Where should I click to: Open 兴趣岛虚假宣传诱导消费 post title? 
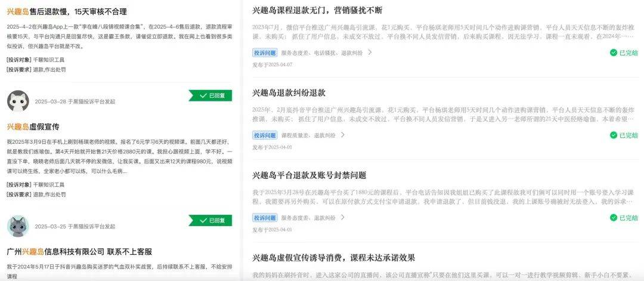click(334, 258)
